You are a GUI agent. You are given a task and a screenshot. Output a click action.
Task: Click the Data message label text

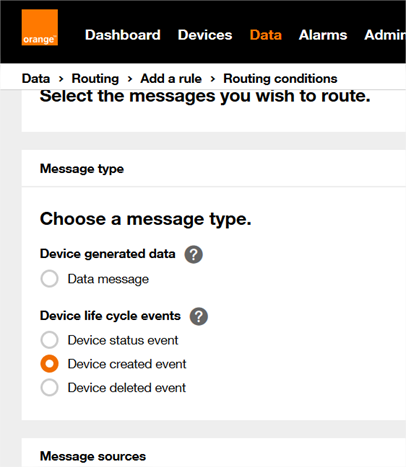pos(108,279)
